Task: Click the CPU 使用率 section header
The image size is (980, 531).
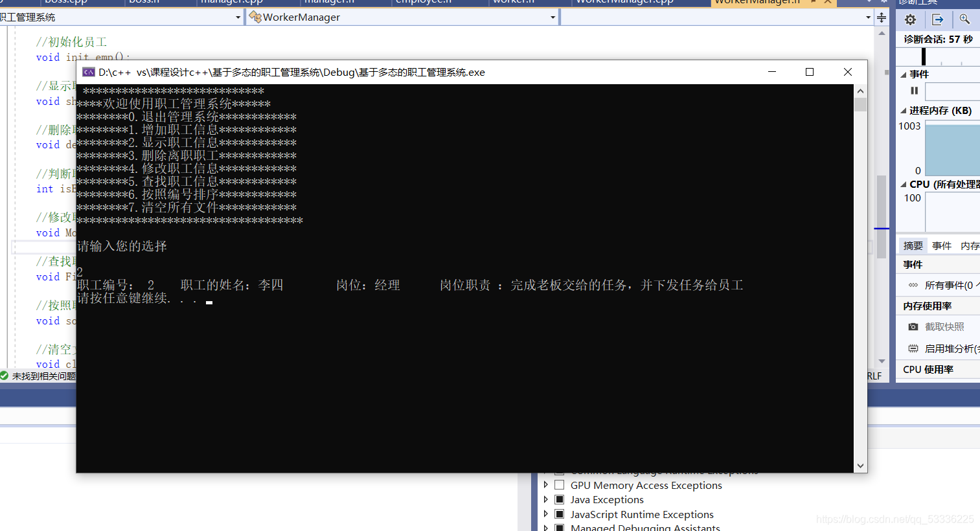Action: tap(928, 369)
